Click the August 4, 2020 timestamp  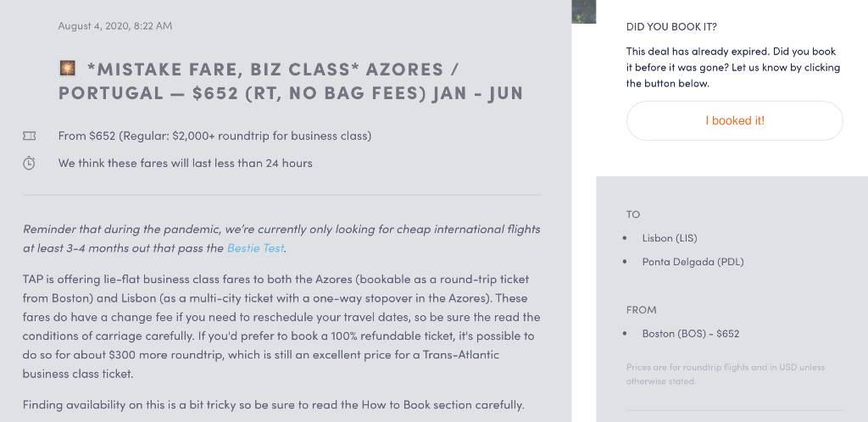coord(115,26)
